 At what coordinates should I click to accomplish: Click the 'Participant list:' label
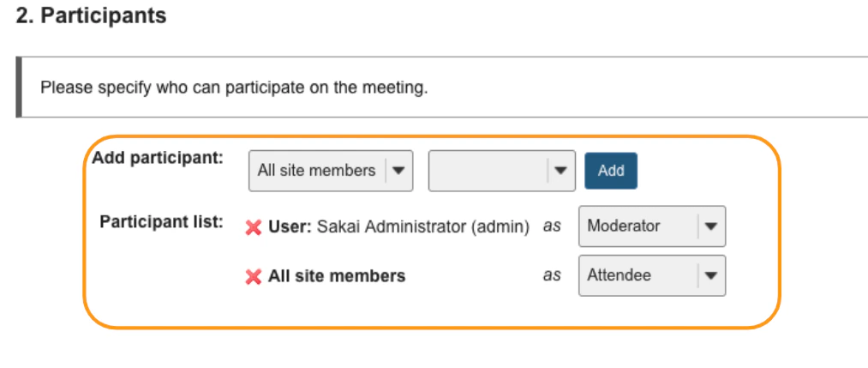pos(162,221)
